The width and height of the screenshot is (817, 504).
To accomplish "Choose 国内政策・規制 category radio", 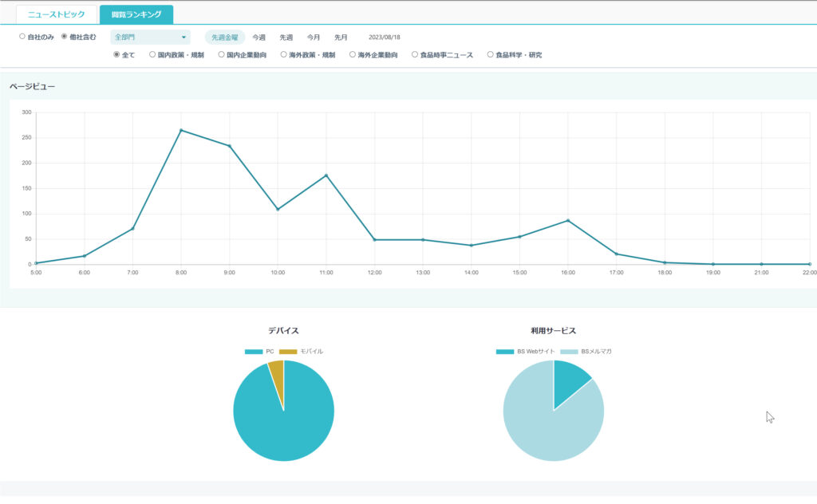I will [152, 55].
